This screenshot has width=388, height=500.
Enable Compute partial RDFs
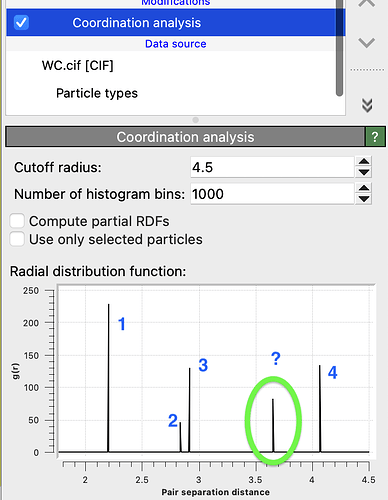coord(17,221)
